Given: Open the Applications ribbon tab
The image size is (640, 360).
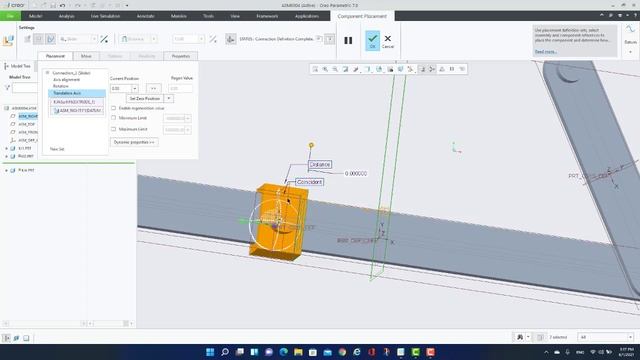Looking at the screenshot, I should click(307, 16).
